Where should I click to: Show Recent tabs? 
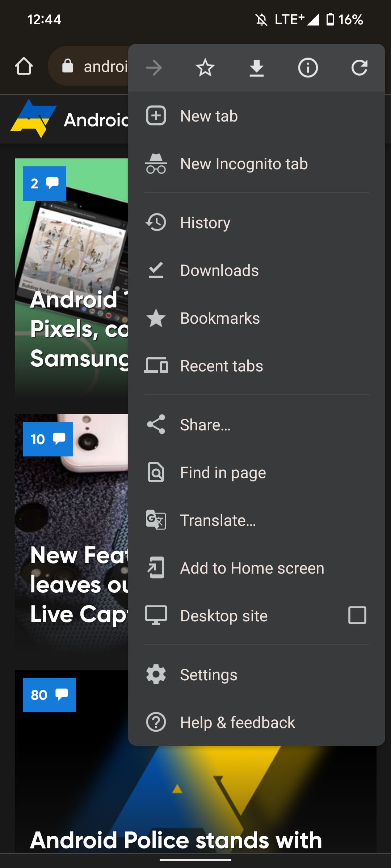pyautogui.click(x=257, y=366)
